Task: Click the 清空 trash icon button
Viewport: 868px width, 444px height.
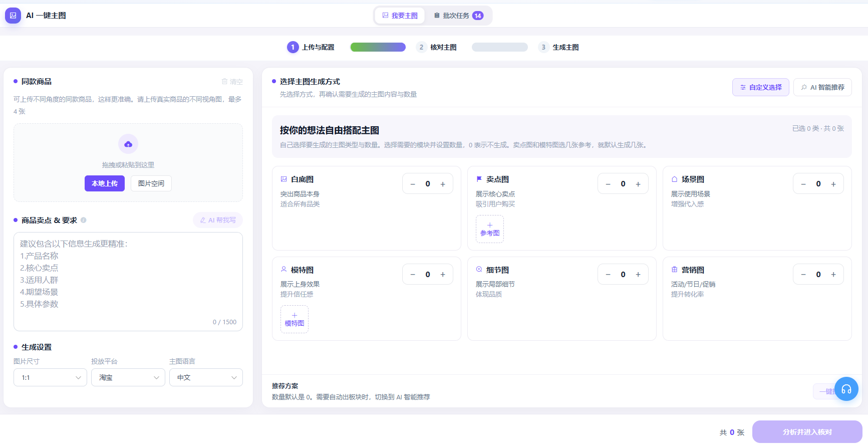Action: click(232, 82)
